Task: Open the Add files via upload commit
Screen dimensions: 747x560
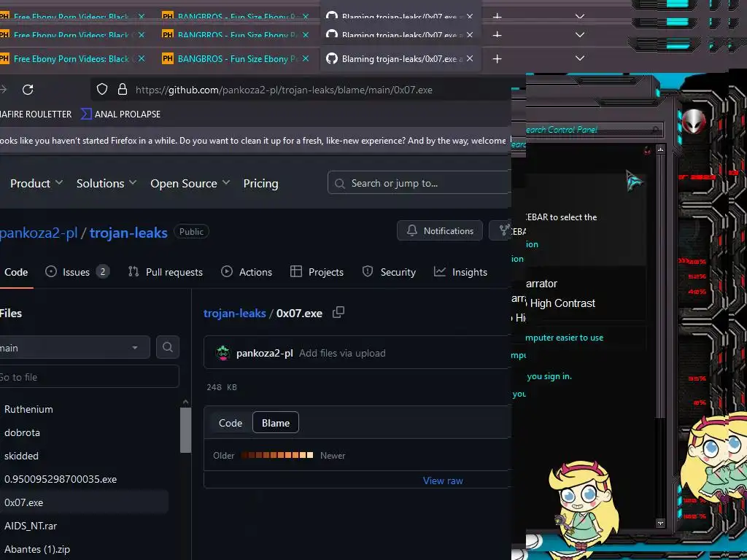Action: pyautogui.click(x=342, y=353)
